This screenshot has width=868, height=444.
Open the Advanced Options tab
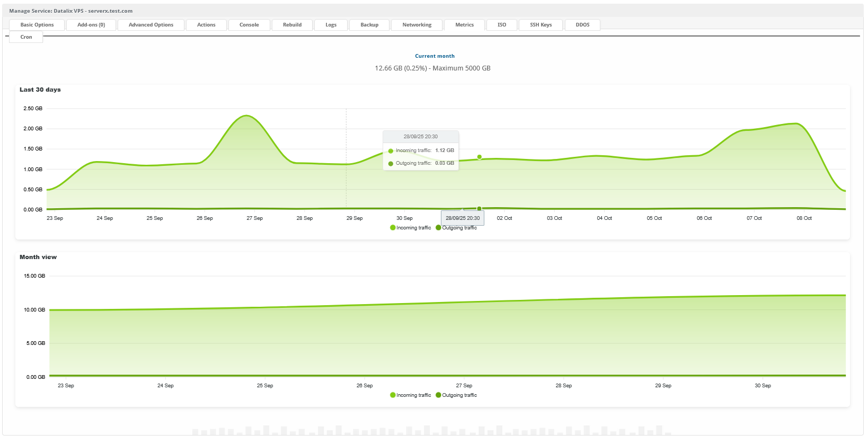151,25
